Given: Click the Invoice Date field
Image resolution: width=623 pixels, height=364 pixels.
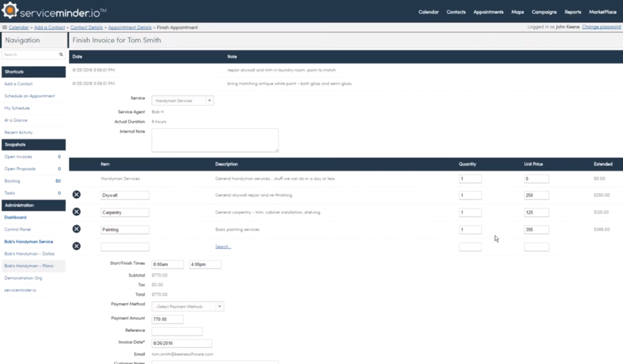Looking at the screenshot, I should (181, 343).
